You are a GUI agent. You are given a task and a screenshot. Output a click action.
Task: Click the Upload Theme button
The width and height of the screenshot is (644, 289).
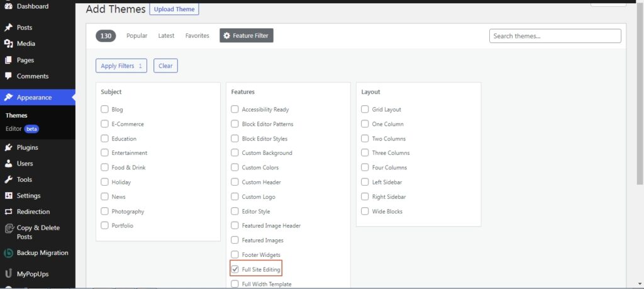click(174, 9)
